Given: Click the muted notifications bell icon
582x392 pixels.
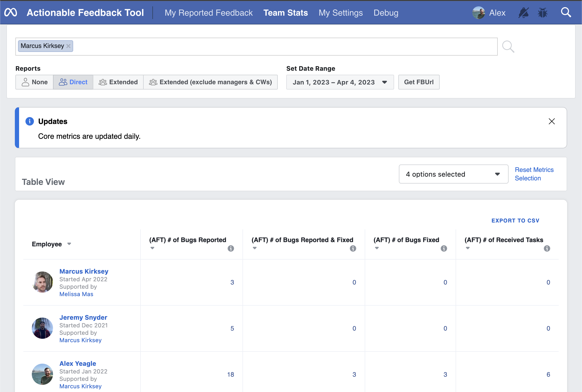Looking at the screenshot, I should (523, 12).
